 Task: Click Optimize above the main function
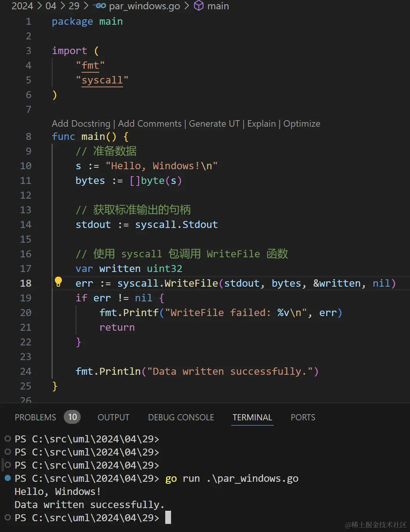pyautogui.click(x=302, y=124)
